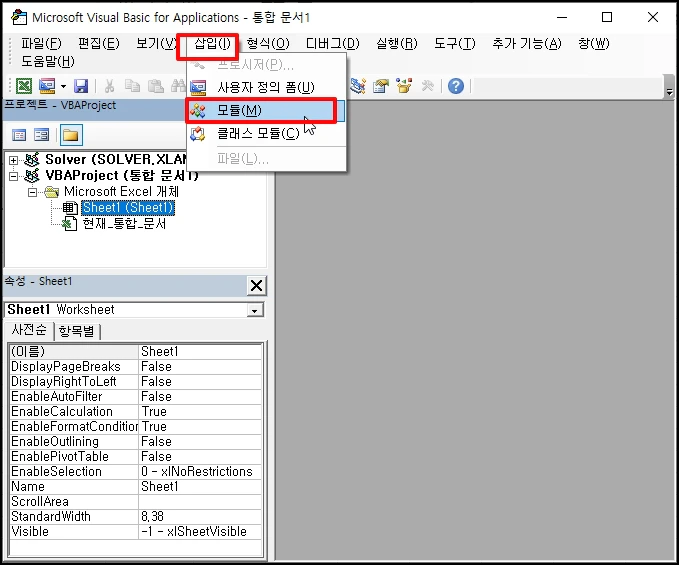
Task: Click the blue Help question mark icon
Action: click(456, 86)
